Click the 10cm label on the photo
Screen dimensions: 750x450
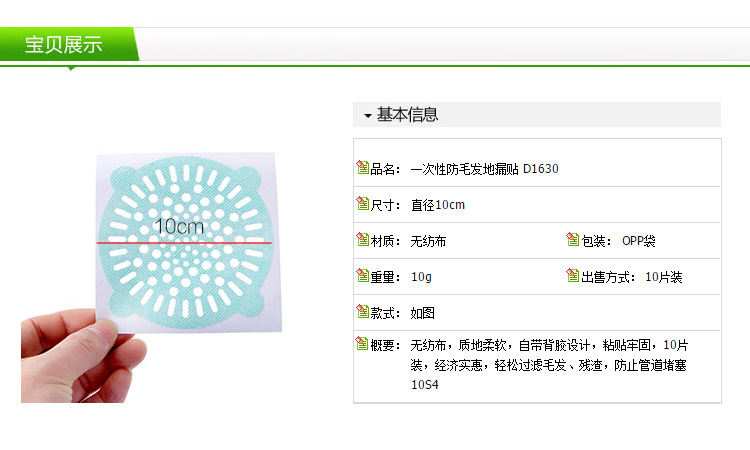click(179, 227)
